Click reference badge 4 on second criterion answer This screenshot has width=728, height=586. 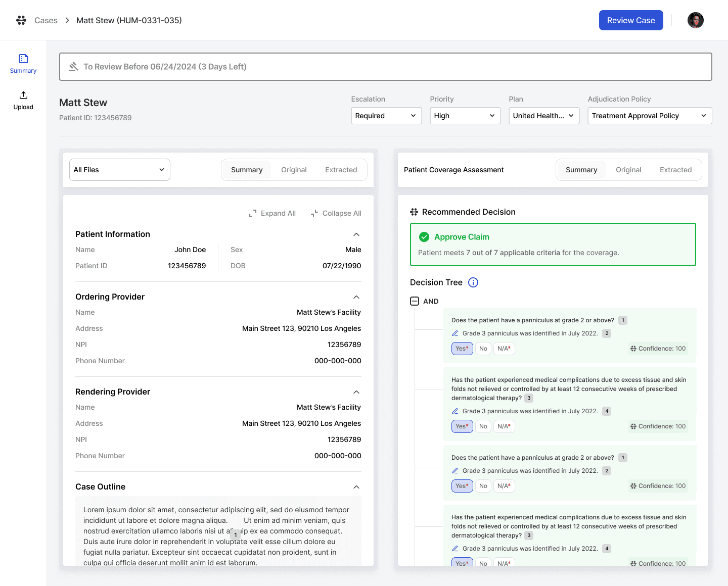[607, 411]
